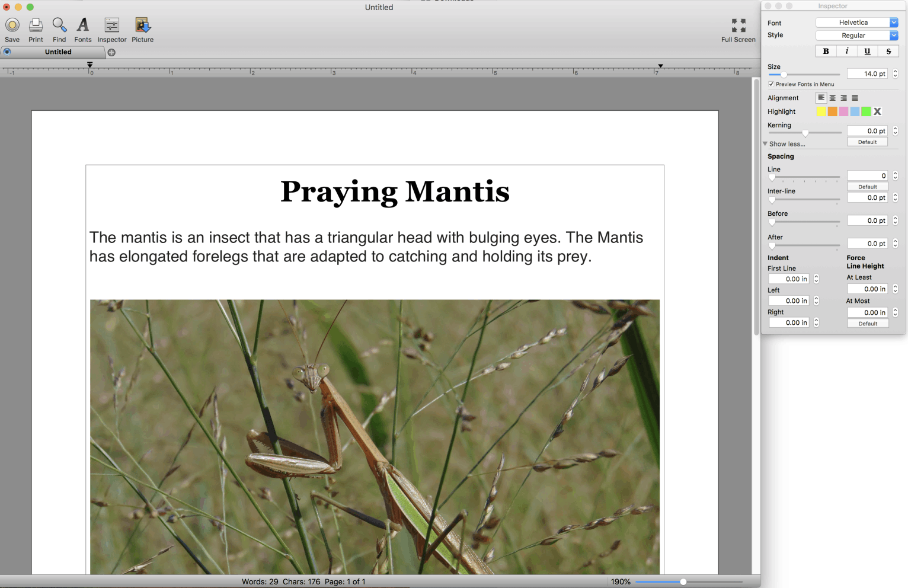908x588 pixels.
Task: Click the Inter-line spacing slider
Action: [804, 200]
